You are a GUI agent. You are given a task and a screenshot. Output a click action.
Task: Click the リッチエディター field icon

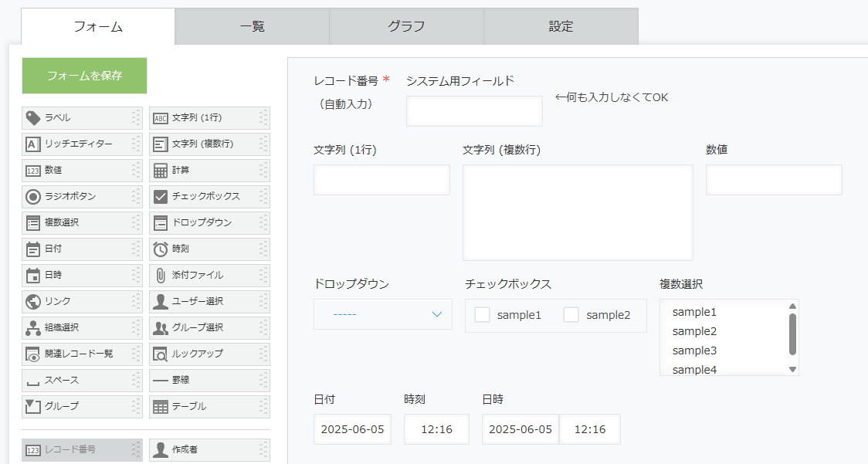[x=33, y=144]
